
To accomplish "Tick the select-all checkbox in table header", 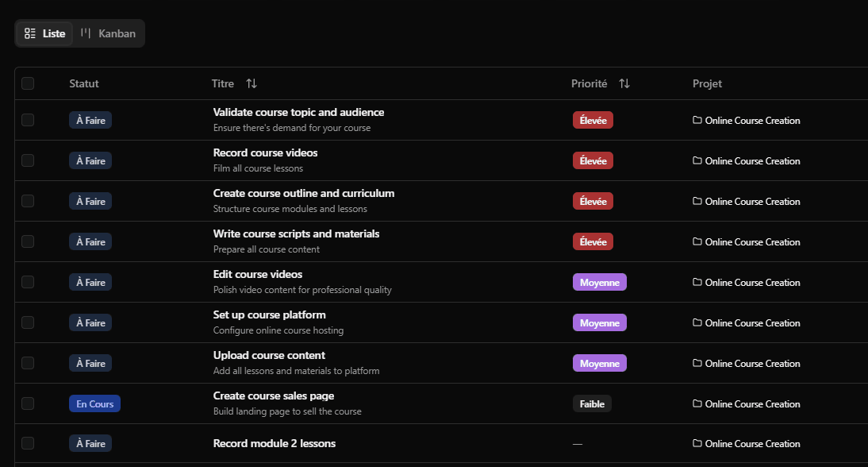I will click(28, 83).
